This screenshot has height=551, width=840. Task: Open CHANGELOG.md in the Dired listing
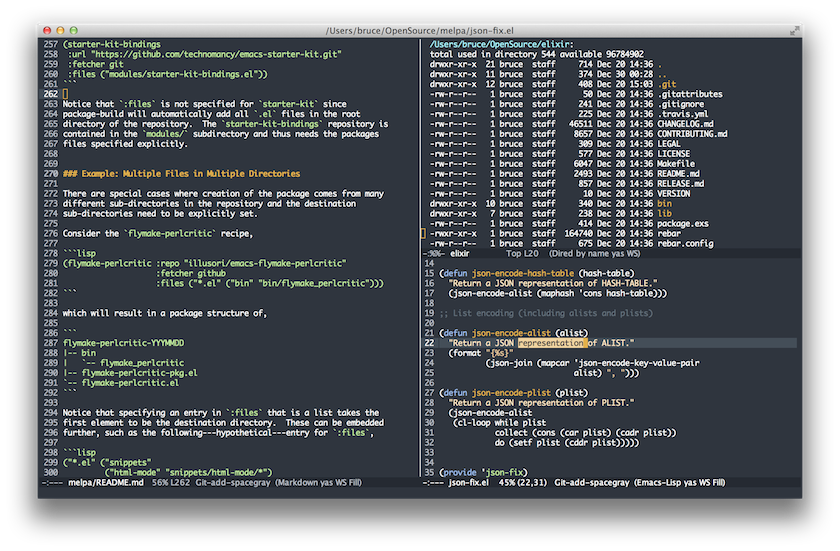tap(685, 124)
